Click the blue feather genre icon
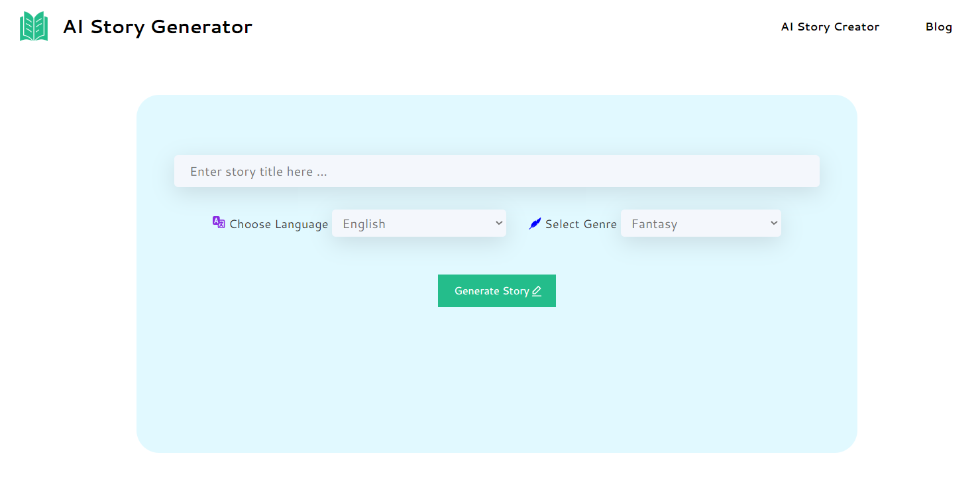The height and width of the screenshot is (496, 980). (535, 223)
